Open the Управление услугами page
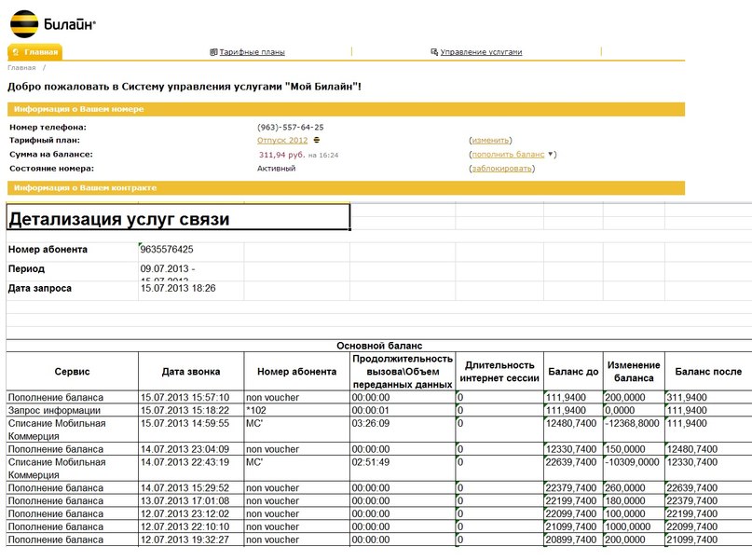The width and height of the screenshot is (752, 560). [x=481, y=52]
